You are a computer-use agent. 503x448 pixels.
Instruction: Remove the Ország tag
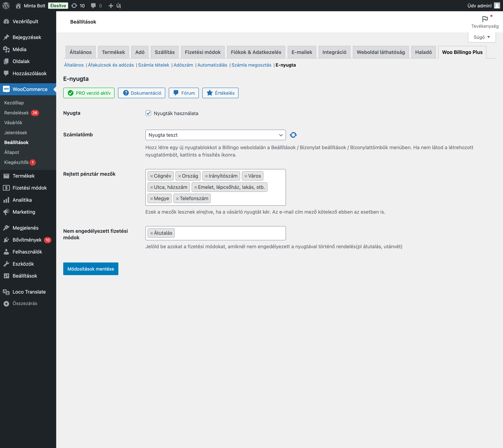180,176
